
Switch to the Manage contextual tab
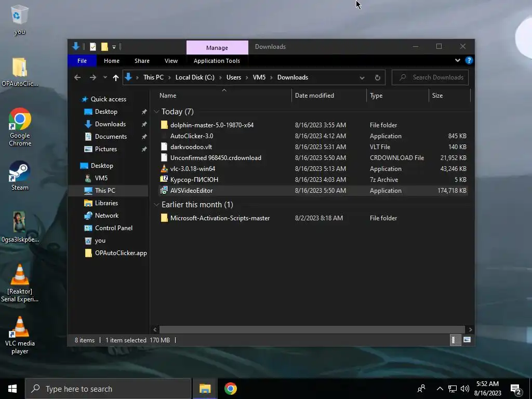click(x=217, y=47)
